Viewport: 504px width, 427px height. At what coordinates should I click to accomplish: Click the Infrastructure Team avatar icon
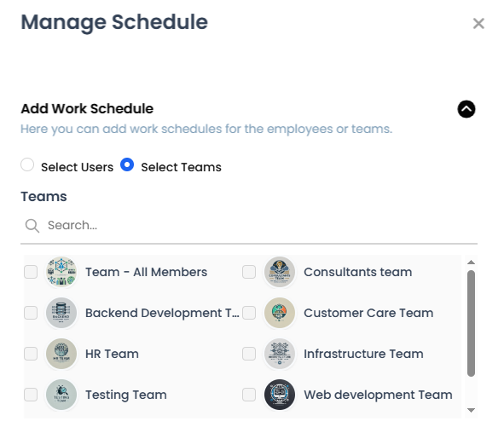pos(280,354)
